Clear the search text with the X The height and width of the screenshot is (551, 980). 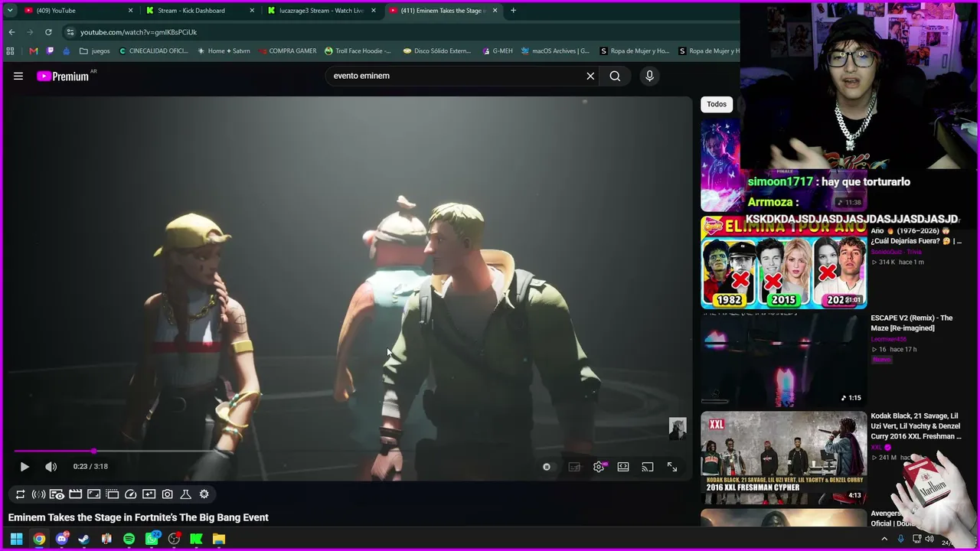pyautogui.click(x=590, y=76)
